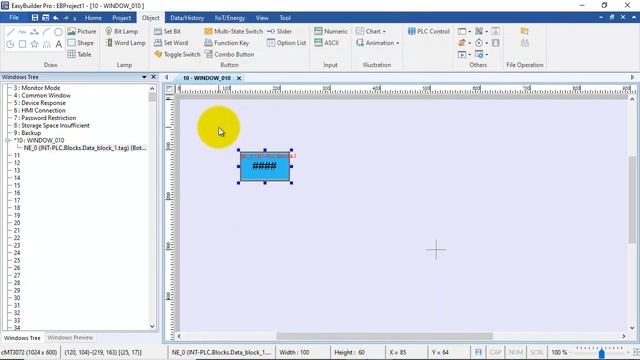Click the Redo arrow in quick access toolbar
This screenshot has width=640, height=360.
[66, 18]
